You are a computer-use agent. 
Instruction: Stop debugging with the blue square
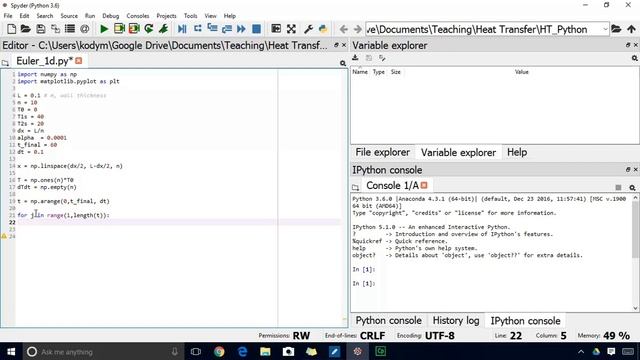(256, 29)
